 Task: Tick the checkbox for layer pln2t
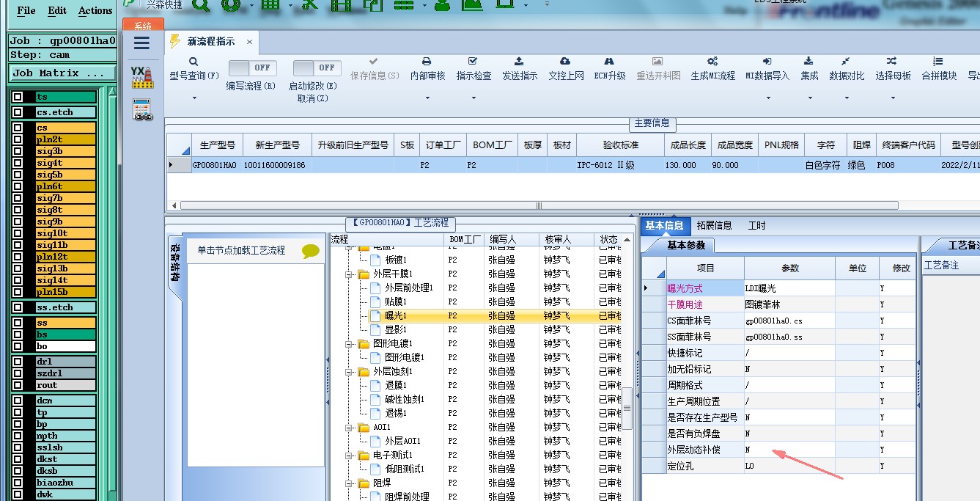click(x=18, y=139)
